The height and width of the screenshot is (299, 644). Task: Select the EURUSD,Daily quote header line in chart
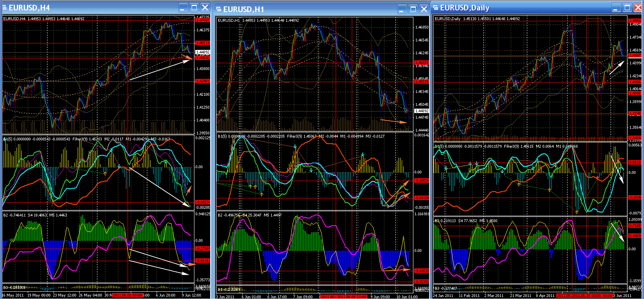(x=477, y=19)
